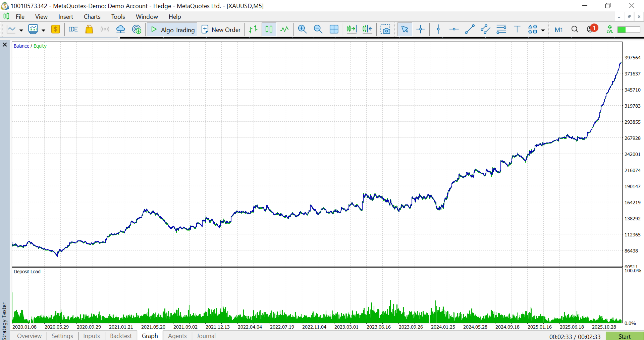Open the Market shopping bag icon

coord(89,30)
